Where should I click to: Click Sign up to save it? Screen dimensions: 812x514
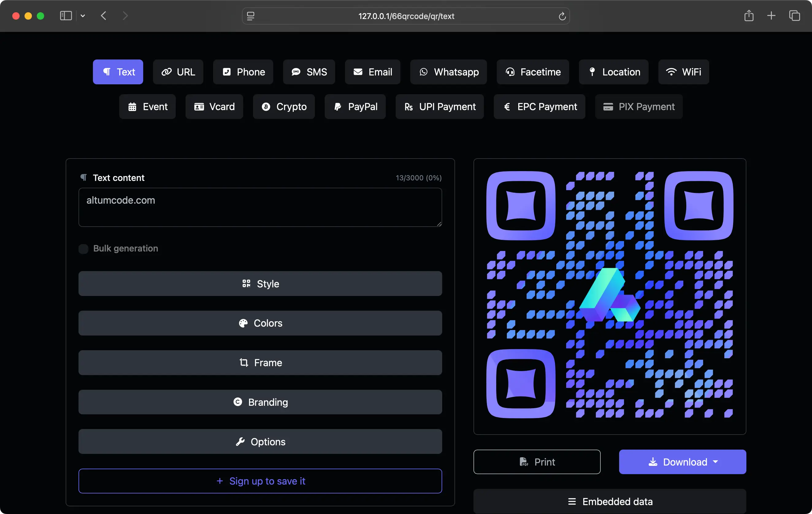[260, 481]
